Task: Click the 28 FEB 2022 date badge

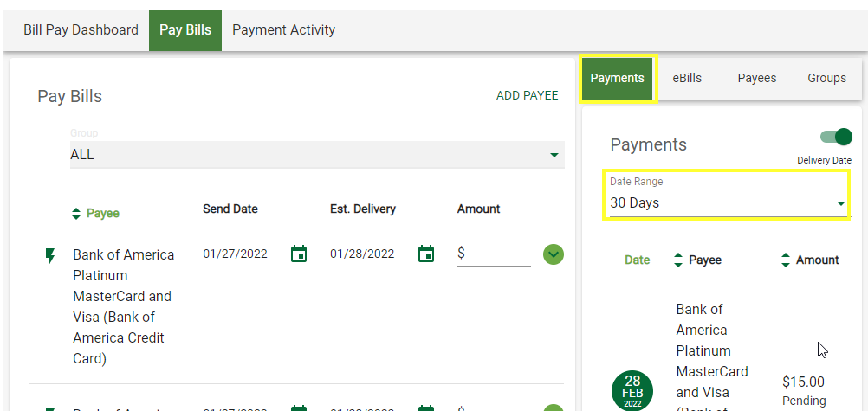Action: [x=632, y=391]
